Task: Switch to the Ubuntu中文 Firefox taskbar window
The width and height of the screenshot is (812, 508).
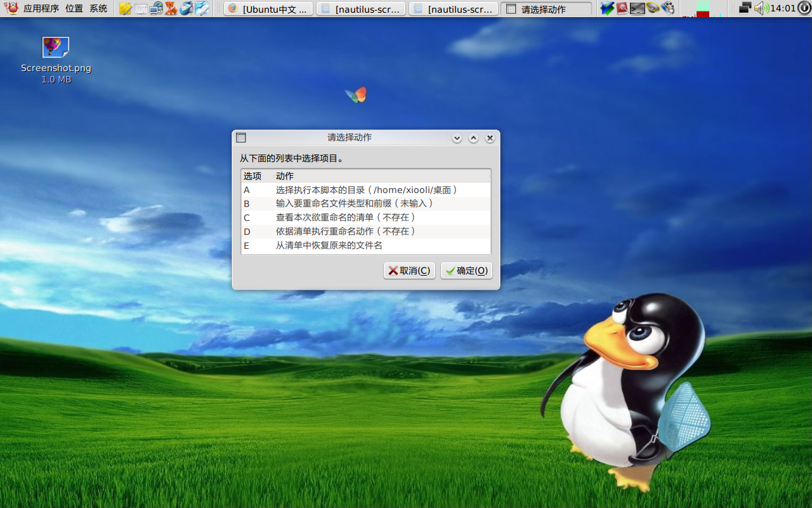Action: click(268, 9)
